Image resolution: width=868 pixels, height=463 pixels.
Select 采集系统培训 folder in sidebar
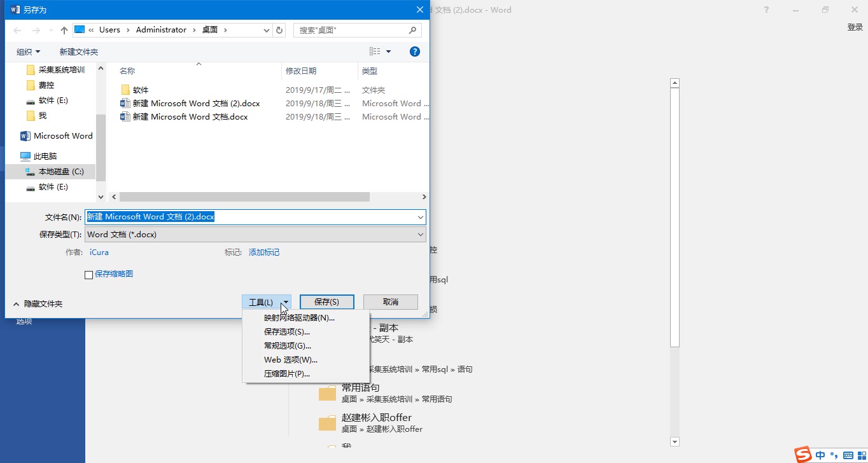click(56, 70)
